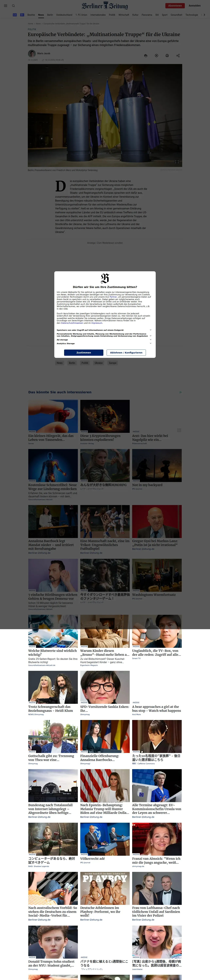Image resolution: width=210 pixels, height=980 pixels.
Task: Open the hamburger menu icon
Action: click(x=5, y=6)
